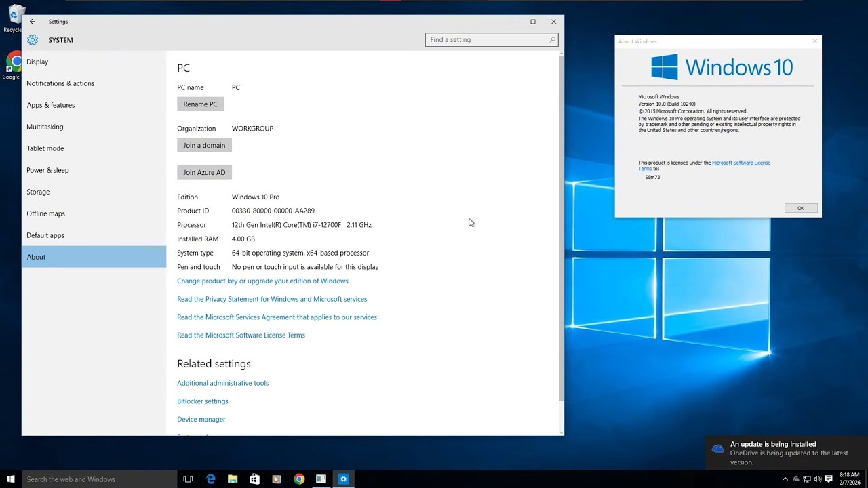This screenshot has height=488, width=868.
Task: Click the Installed RAM value 4.00 GB
Action: point(243,239)
